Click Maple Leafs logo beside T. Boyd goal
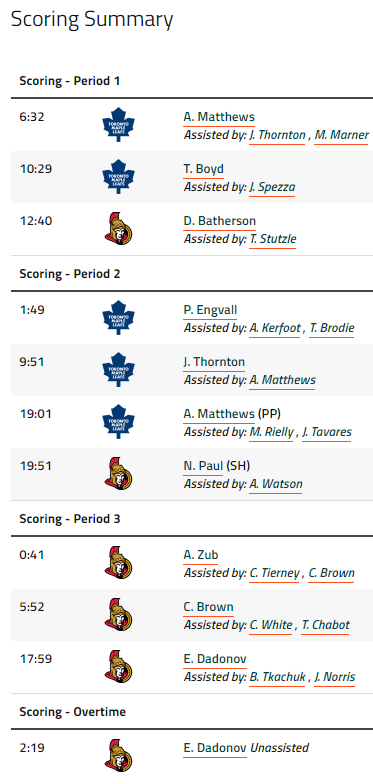The width and height of the screenshot is (373, 784). pos(118,176)
